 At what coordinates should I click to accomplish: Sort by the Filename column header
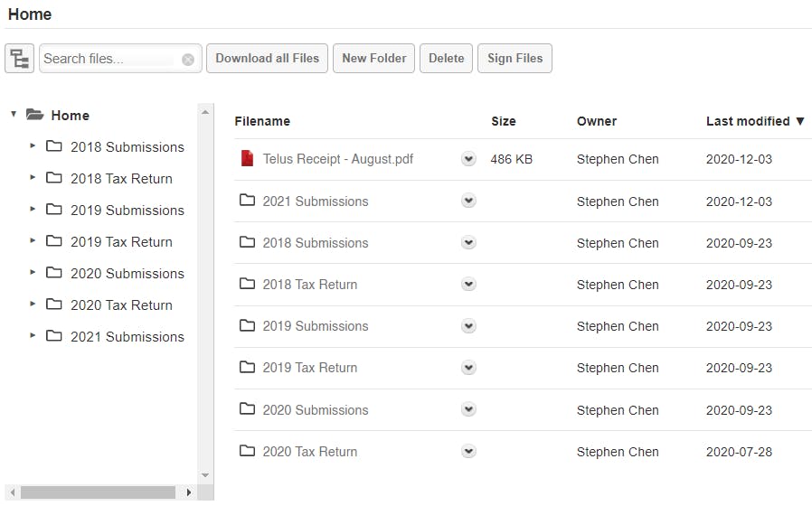coord(262,121)
